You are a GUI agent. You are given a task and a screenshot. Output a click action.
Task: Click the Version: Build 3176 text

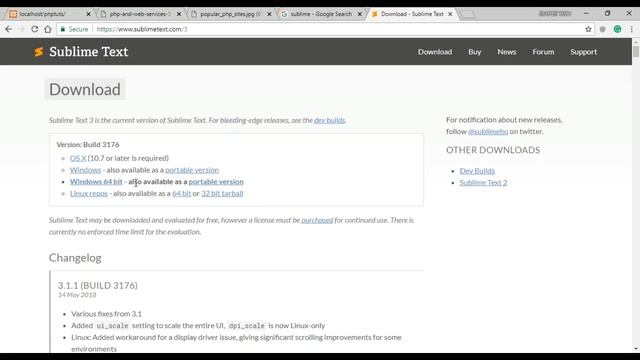(88, 144)
